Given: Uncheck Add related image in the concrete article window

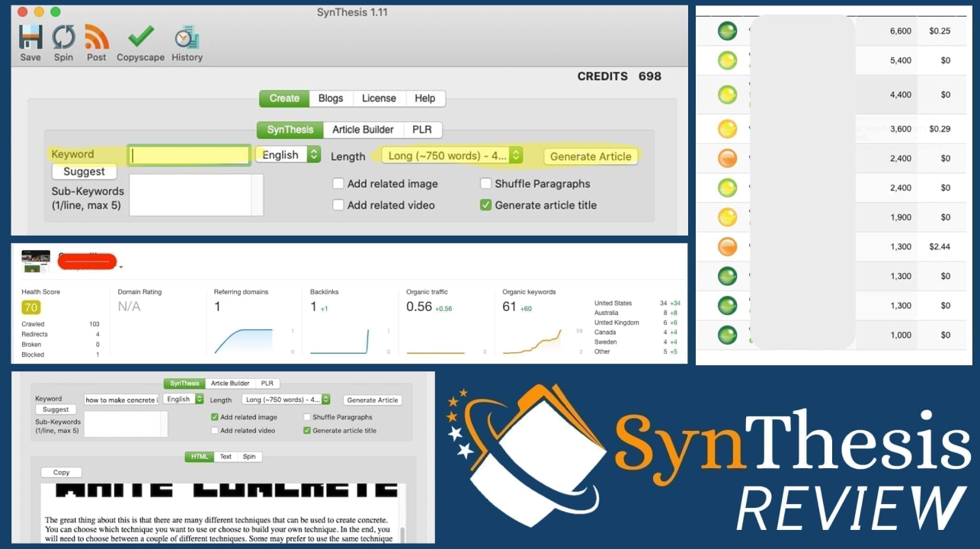Looking at the screenshot, I should click(214, 417).
